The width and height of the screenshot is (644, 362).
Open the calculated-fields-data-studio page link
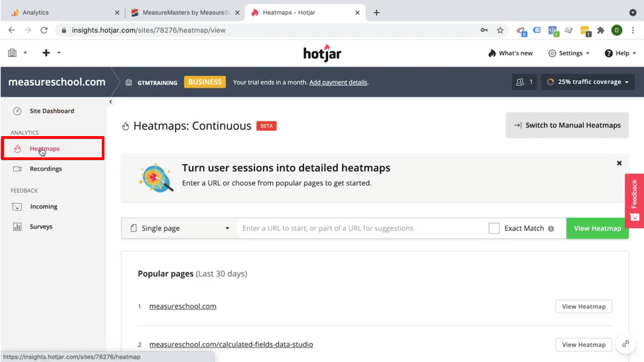click(231, 345)
